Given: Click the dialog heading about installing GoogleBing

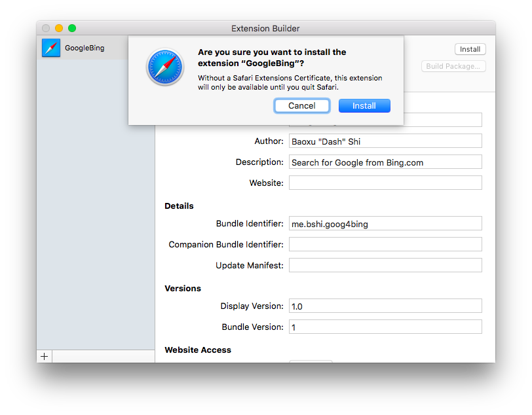Looking at the screenshot, I should click(272, 58).
